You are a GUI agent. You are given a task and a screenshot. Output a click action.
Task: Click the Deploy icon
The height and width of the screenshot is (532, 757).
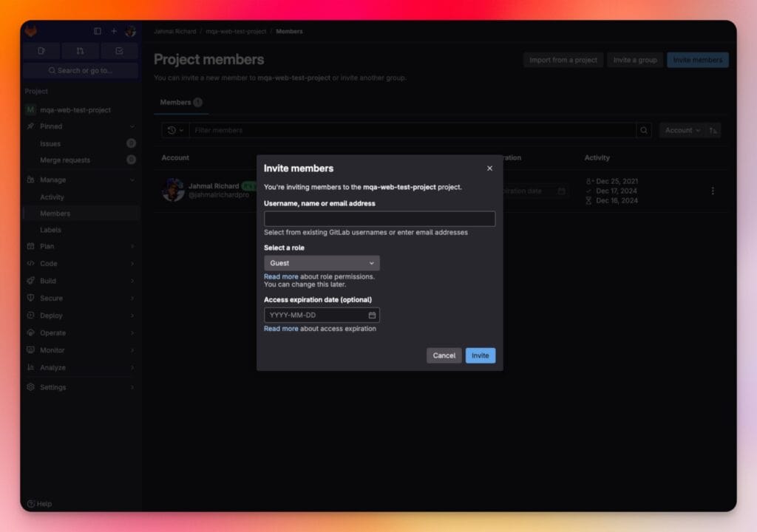tap(31, 316)
